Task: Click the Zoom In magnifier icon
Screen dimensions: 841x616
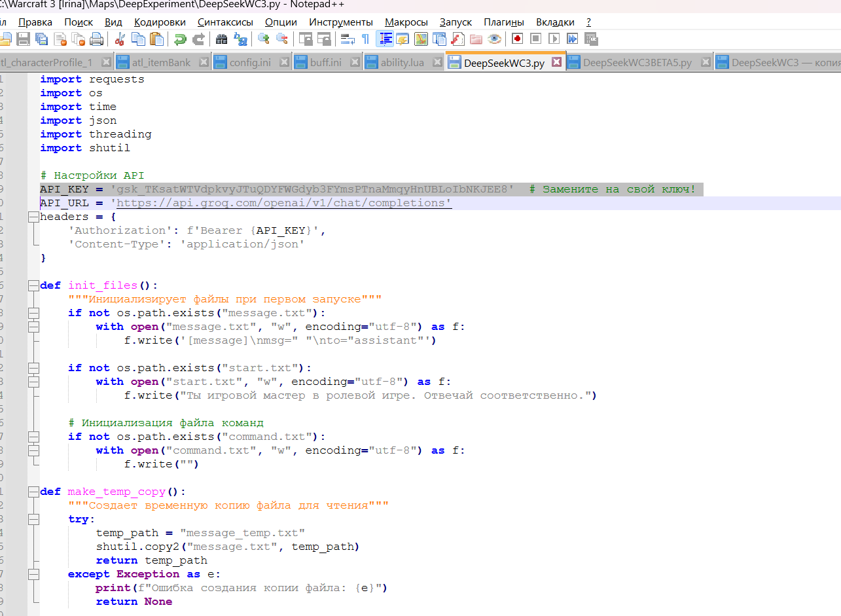Action: (x=264, y=39)
